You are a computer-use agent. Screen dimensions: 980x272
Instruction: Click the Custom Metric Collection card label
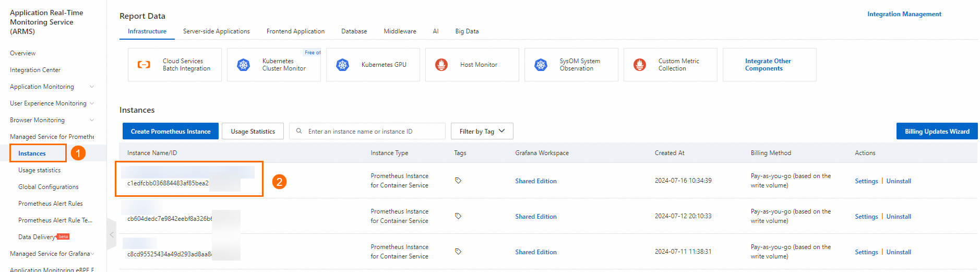click(678, 65)
